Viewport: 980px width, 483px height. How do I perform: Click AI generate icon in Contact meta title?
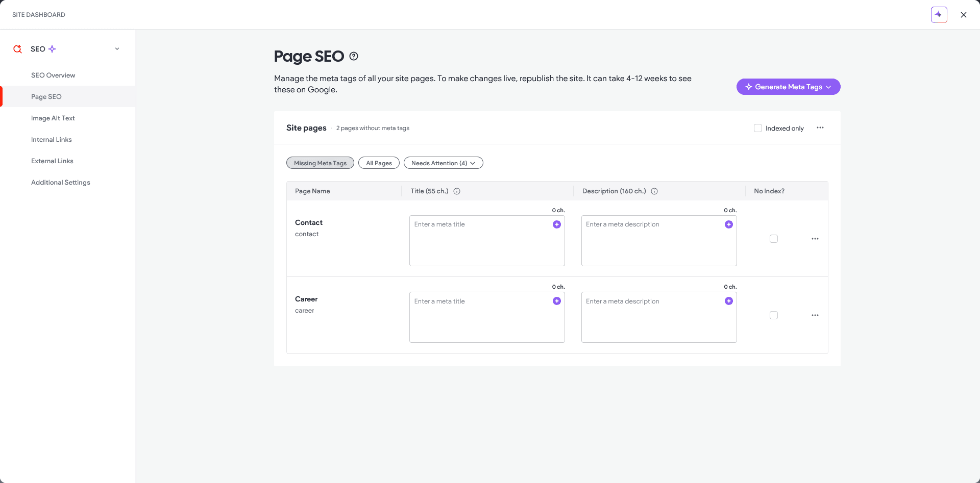tap(556, 224)
